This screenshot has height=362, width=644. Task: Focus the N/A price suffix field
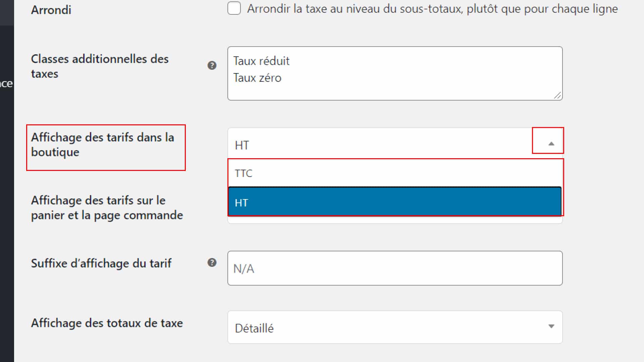pos(395,268)
